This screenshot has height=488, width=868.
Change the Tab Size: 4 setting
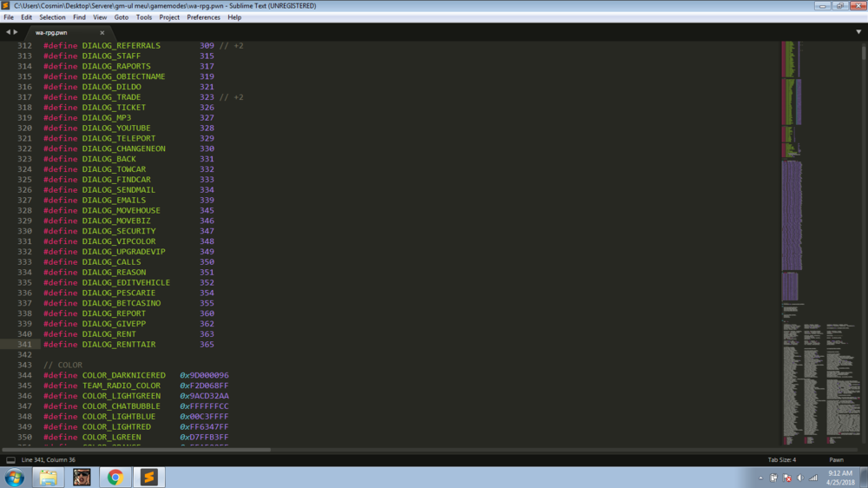tap(782, 459)
